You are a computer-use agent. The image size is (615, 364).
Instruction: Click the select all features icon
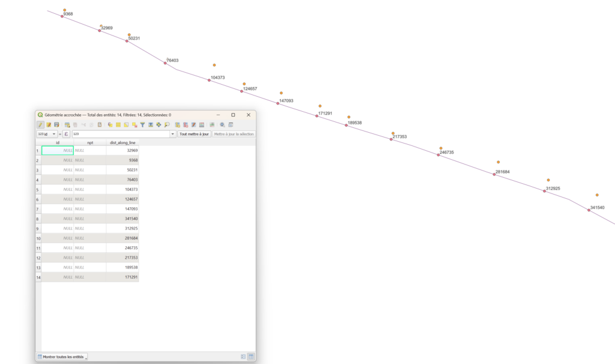tap(118, 124)
